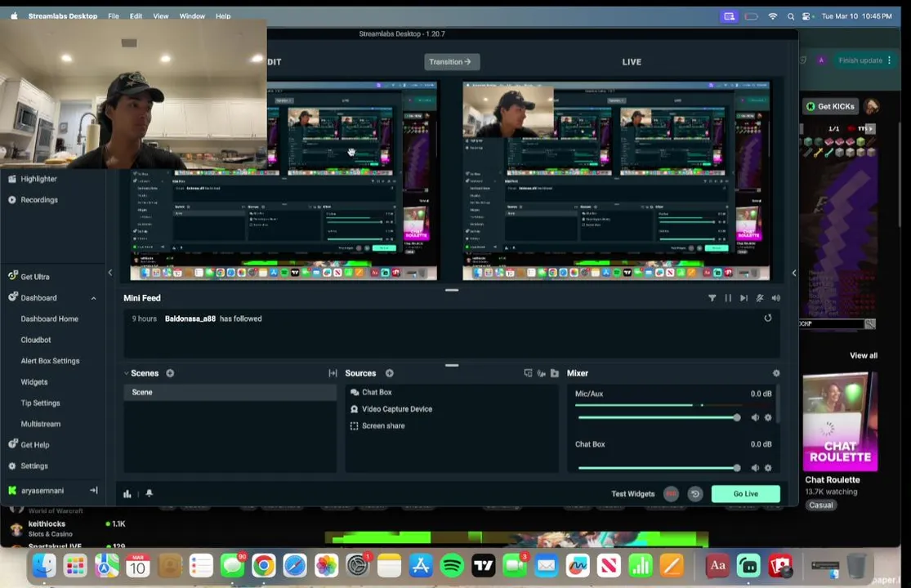Filter Mini Feed events with funnel icon
The height and width of the screenshot is (588, 911).
712,298
